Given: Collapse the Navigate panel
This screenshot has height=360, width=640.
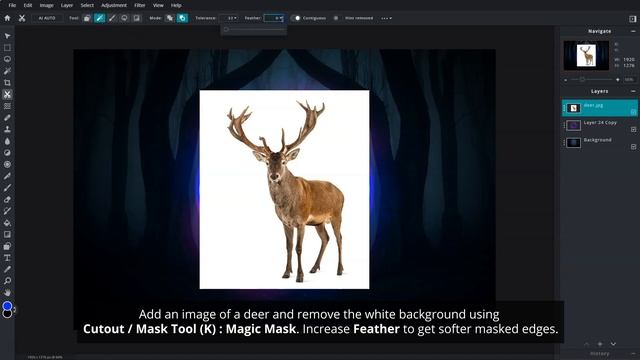Looking at the screenshot, I should coord(633,31).
